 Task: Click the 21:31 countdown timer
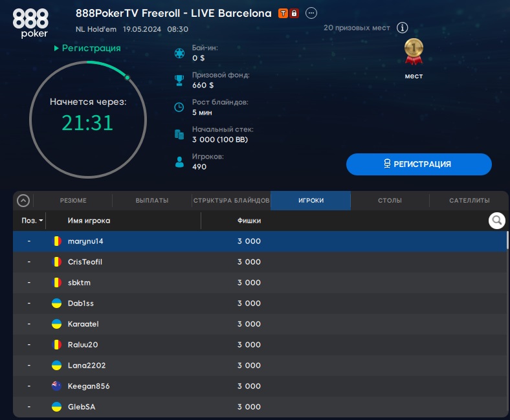pyautogui.click(x=87, y=123)
